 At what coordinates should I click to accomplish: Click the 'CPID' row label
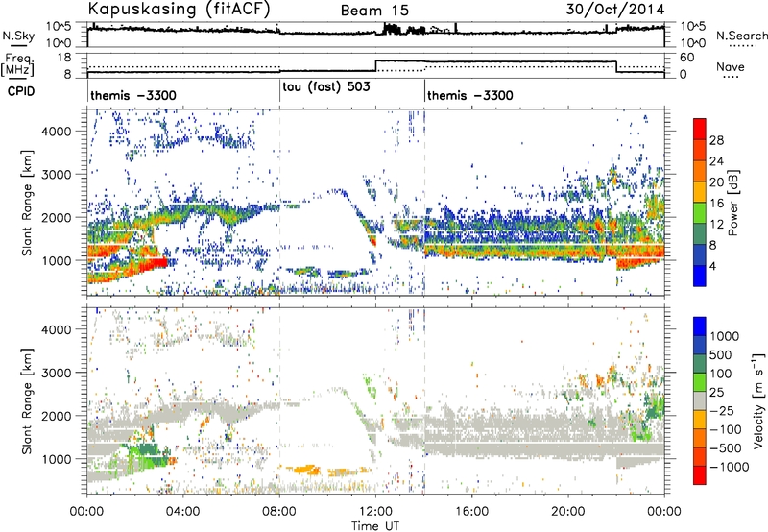[x=21, y=91]
